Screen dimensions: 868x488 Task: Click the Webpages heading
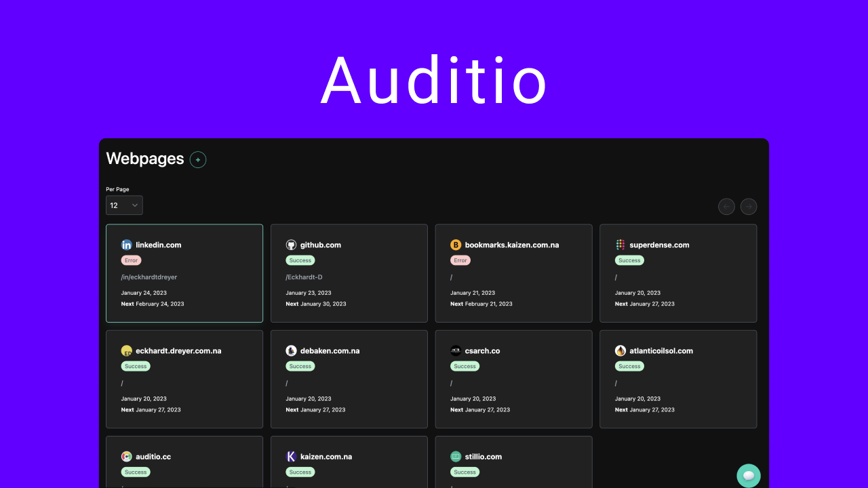(x=145, y=159)
